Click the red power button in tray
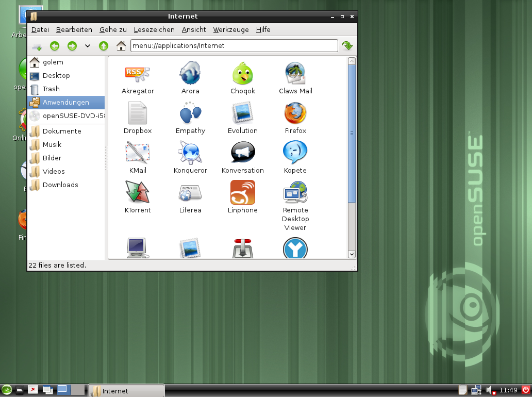Image resolution: width=532 pixels, height=397 pixels. point(525,390)
